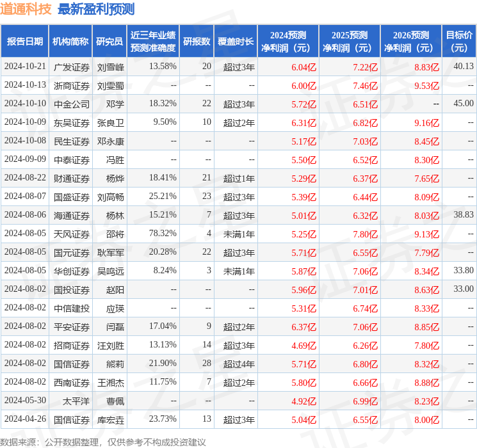
Task: Click the 机构简称 column header
Action: [x=70, y=42]
